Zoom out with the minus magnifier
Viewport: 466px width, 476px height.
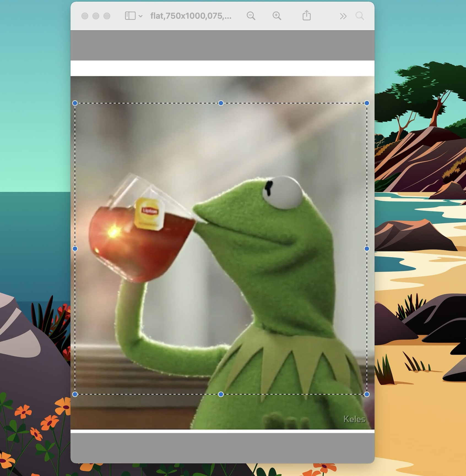[251, 16]
